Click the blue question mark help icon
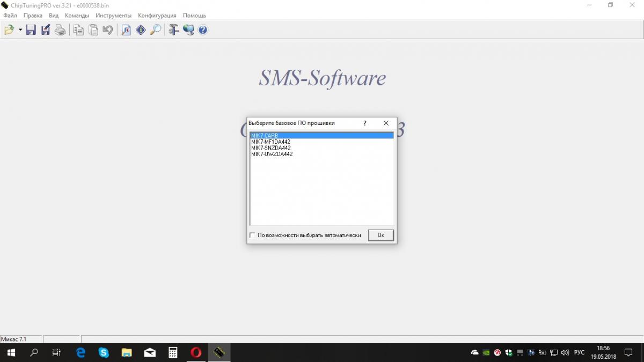 click(203, 30)
